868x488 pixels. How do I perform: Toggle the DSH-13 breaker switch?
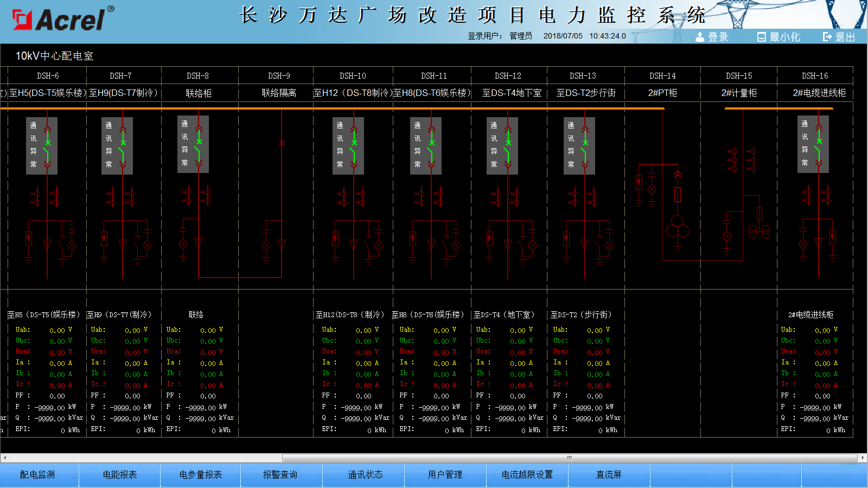(585, 145)
